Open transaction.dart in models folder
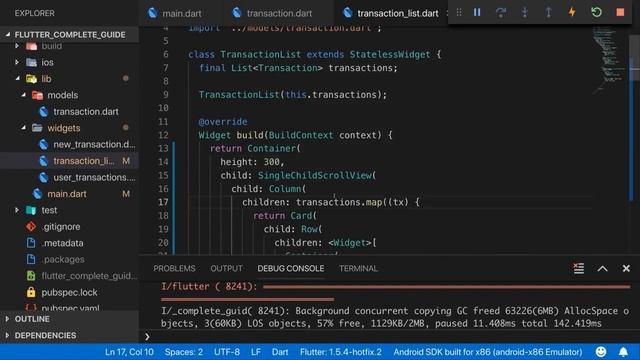The width and height of the screenshot is (640, 360). pyautogui.click(x=86, y=111)
